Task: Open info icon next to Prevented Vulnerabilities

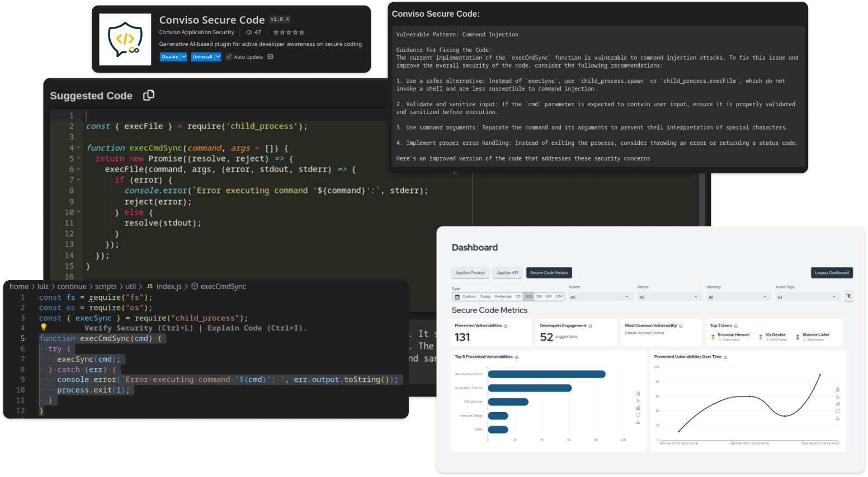Action: (506, 326)
